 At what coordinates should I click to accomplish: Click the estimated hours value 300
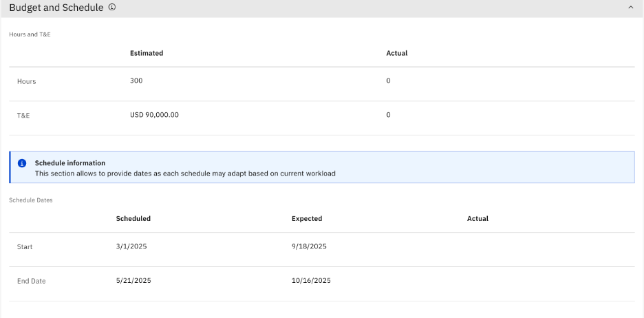(136, 81)
